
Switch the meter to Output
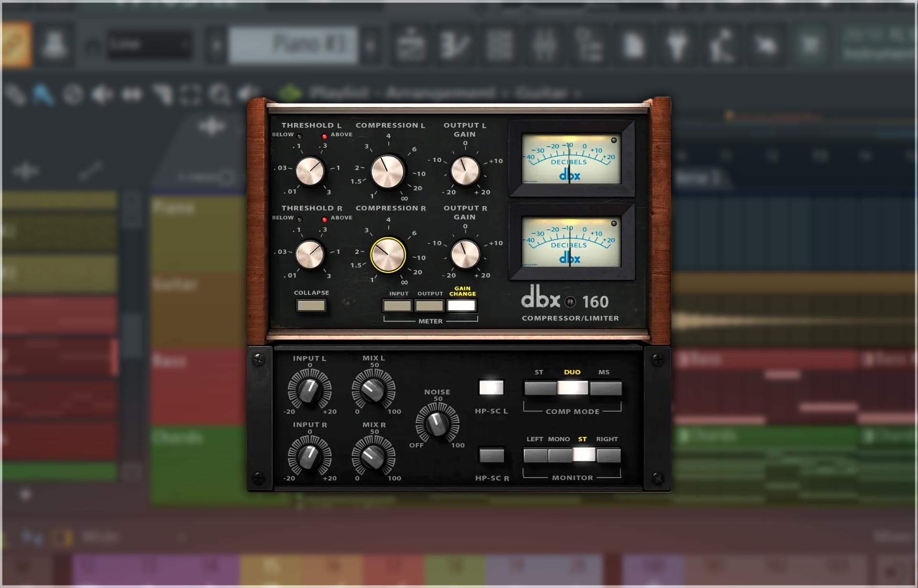pyautogui.click(x=429, y=305)
